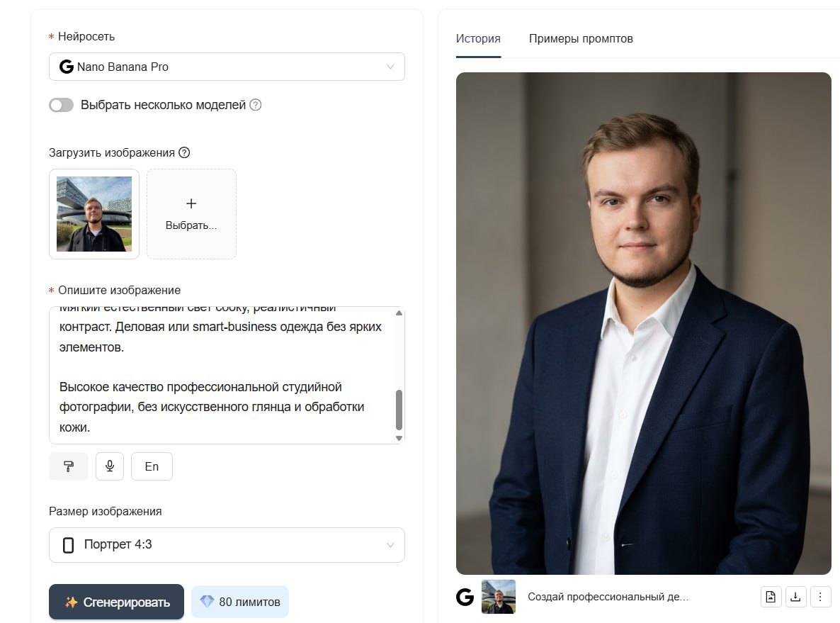840x623 pixels.
Task: Click the paint roller style icon
Action: [69, 466]
